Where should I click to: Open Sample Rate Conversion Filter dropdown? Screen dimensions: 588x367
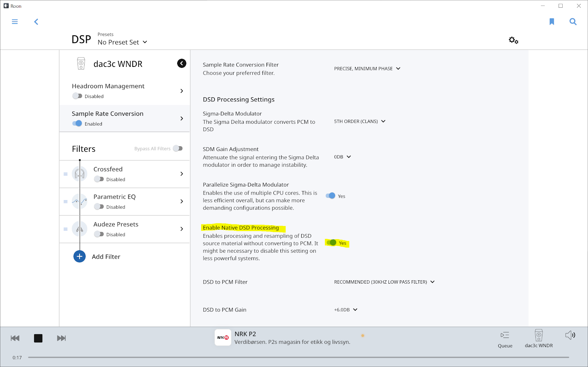[x=367, y=69]
